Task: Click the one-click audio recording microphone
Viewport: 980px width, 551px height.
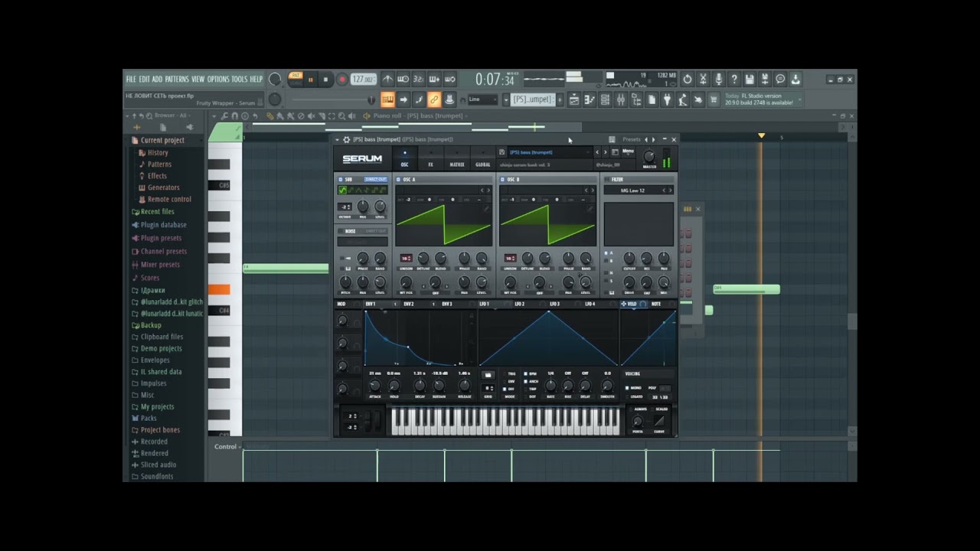Action: tap(718, 80)
